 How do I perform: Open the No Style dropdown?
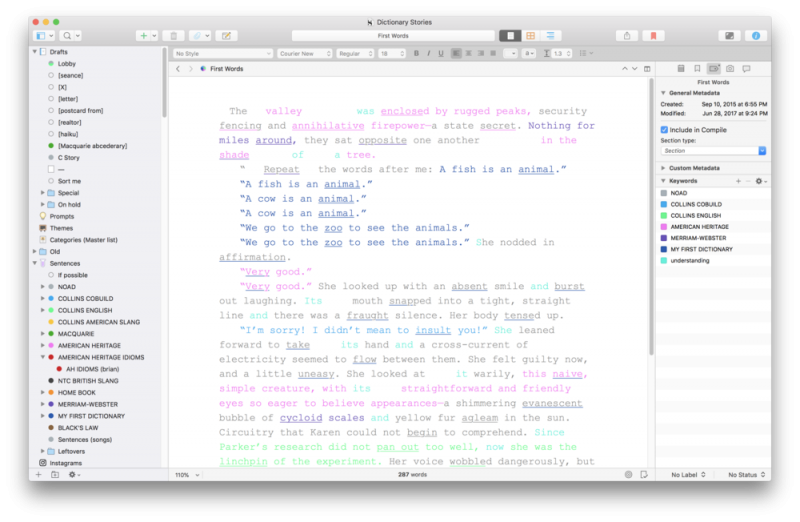pos(223,54)
